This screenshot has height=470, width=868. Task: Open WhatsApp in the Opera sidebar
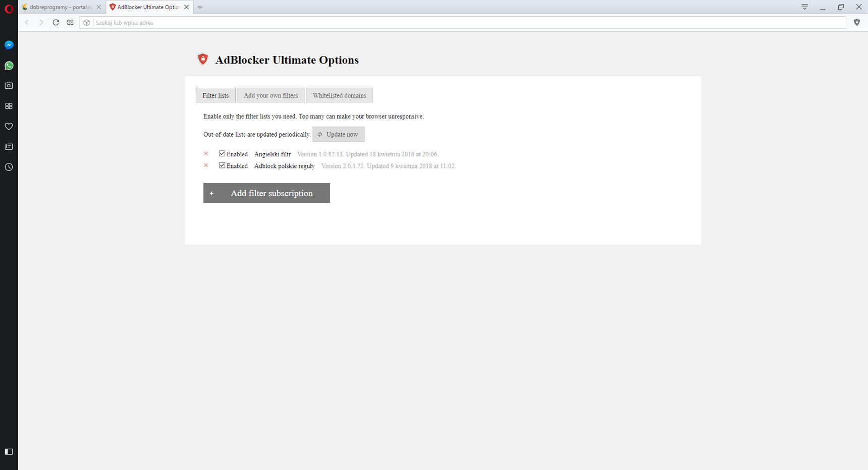coord(9,66)
